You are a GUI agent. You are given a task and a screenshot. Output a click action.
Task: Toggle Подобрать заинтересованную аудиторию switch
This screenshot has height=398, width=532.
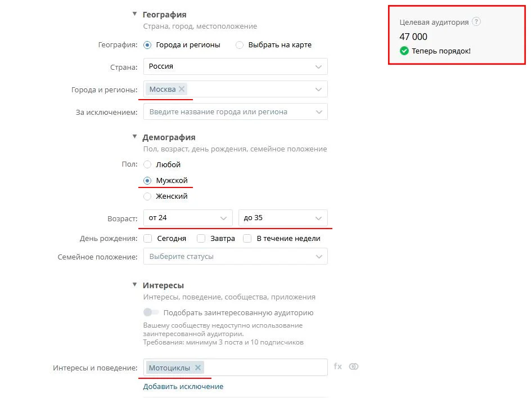coord(151,312)
